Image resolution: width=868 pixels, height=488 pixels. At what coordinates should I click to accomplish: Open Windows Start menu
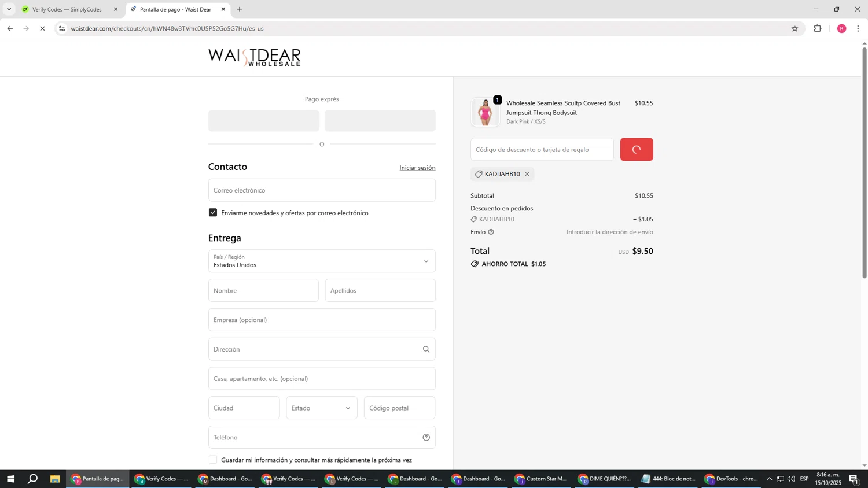point(10,479)
